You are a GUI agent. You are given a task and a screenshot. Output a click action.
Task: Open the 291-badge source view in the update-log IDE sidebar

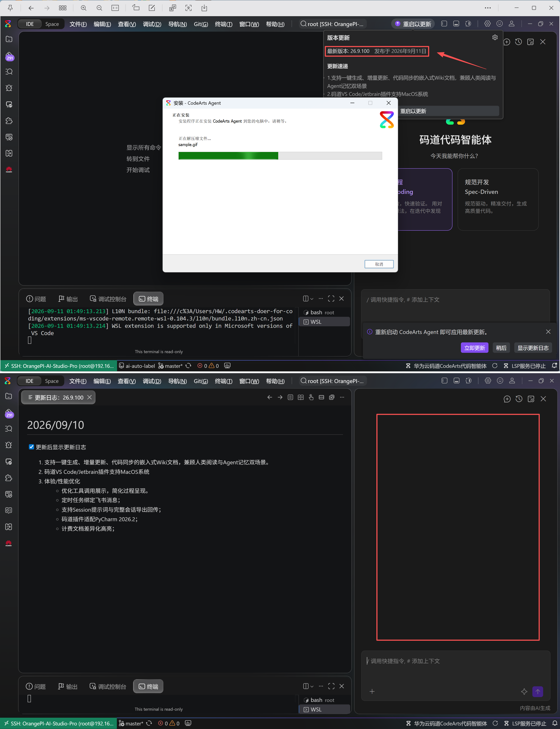point(9,413)
